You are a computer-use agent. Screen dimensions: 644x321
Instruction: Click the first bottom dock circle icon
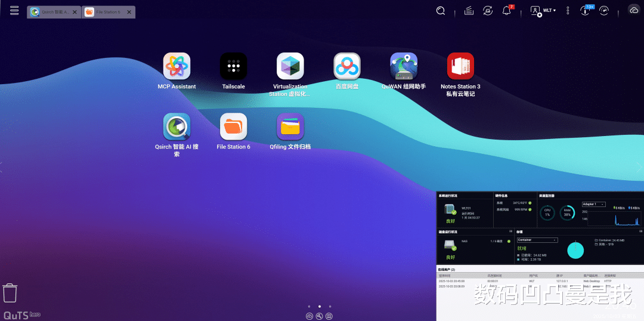point(309,316)
